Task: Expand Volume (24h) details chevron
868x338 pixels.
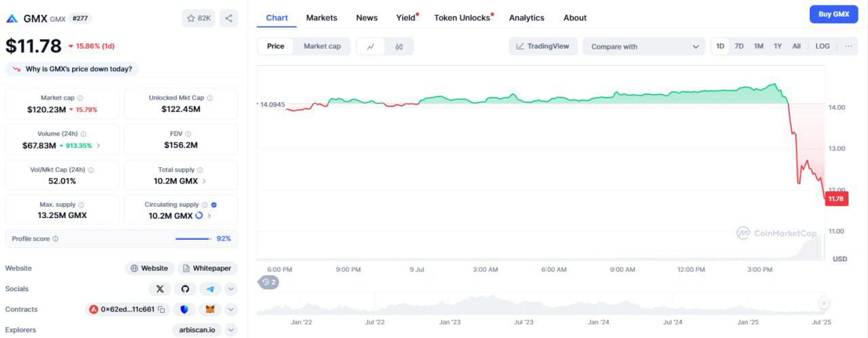Action: [99, 145]
